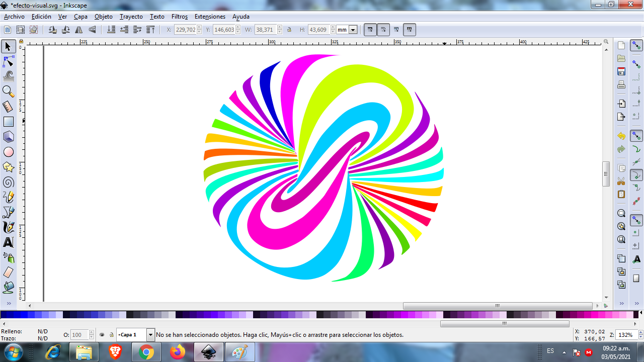
Task: Select the Text tool in toolbox
Action: point(8,242)
